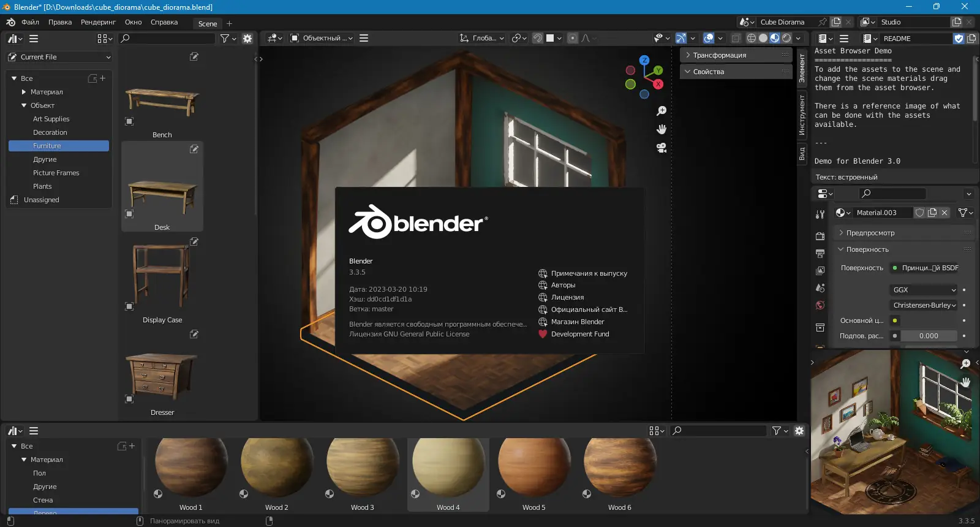Click the viewport zoom magnifier icon
The width and height of the screenshot is (980, 527).
[661, 111]
